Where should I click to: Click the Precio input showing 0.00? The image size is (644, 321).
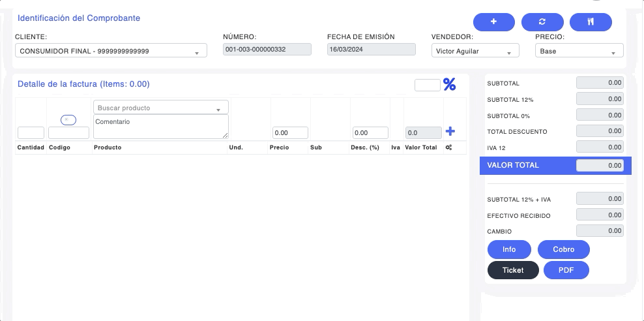coord(290,132)
